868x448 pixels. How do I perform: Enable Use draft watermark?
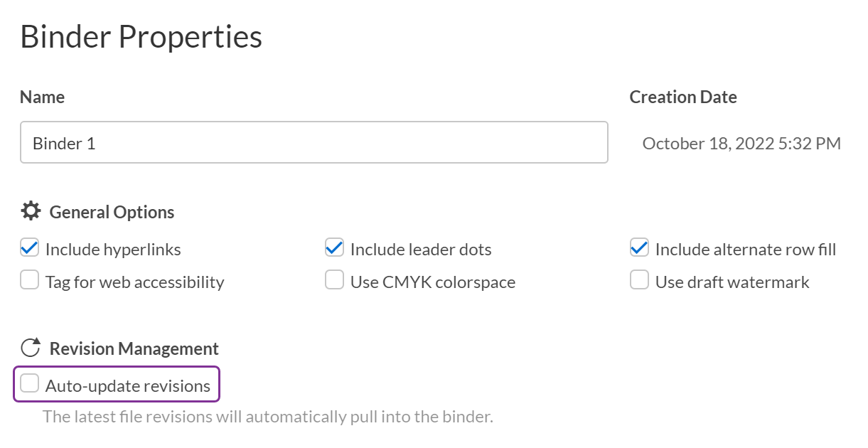click(x=638, y=280)
